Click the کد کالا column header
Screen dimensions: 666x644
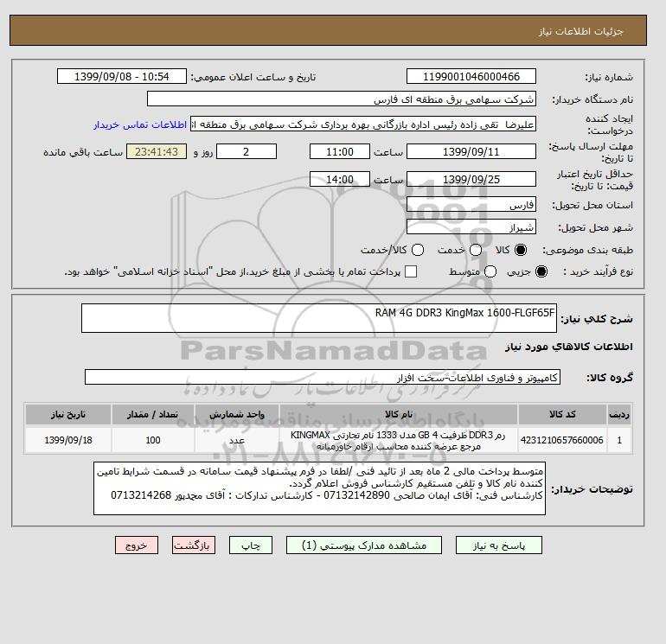[x=562, y=414]
